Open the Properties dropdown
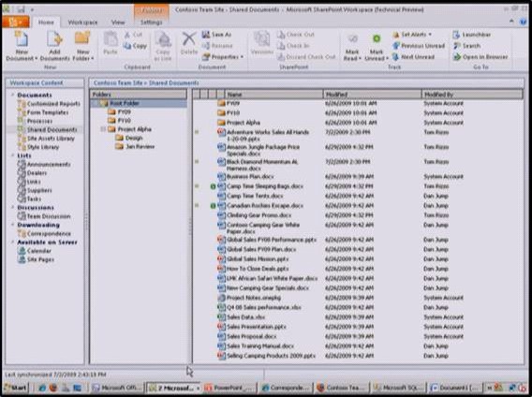Viewport: 532px width, 397px height. 223,57
